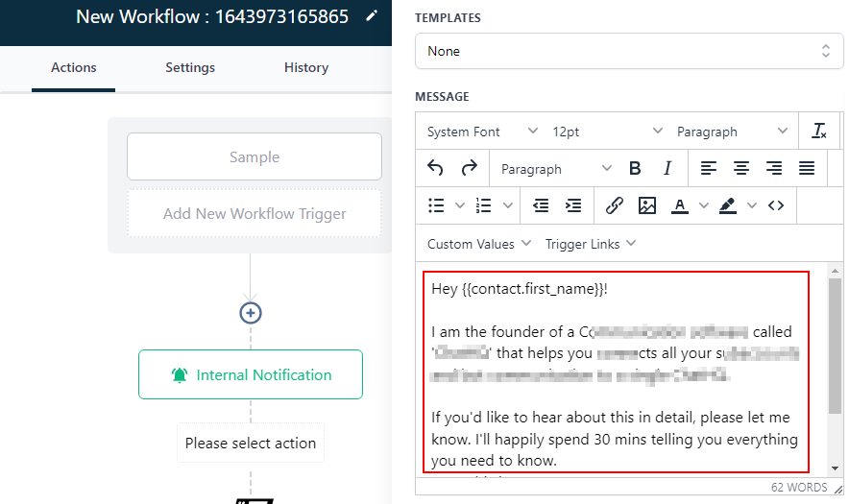Open the Internal Notification action
The width and height of the screenshot is (849, 504).
tap(251, 374)
